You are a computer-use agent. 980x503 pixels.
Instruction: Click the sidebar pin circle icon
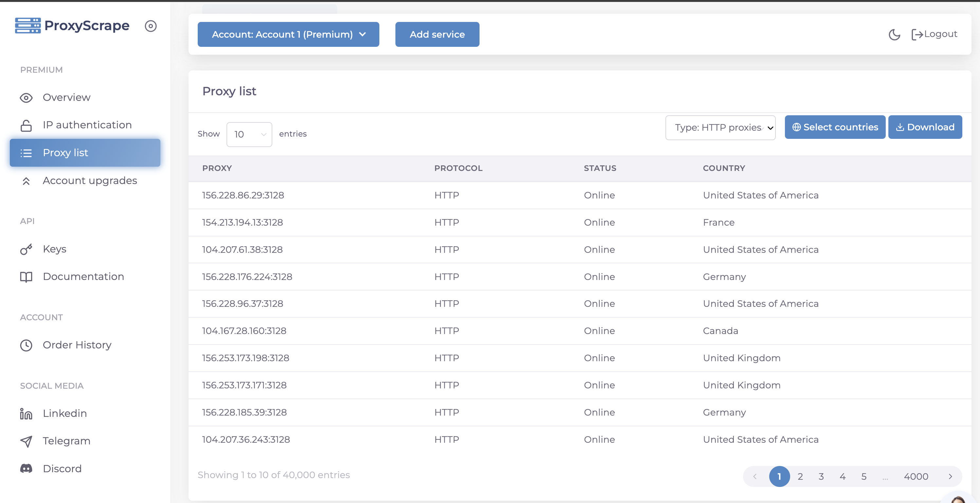[x=151, y=26]
